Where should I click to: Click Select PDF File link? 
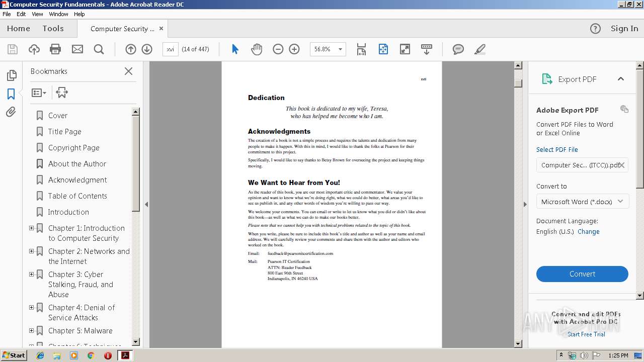(557, 150)
